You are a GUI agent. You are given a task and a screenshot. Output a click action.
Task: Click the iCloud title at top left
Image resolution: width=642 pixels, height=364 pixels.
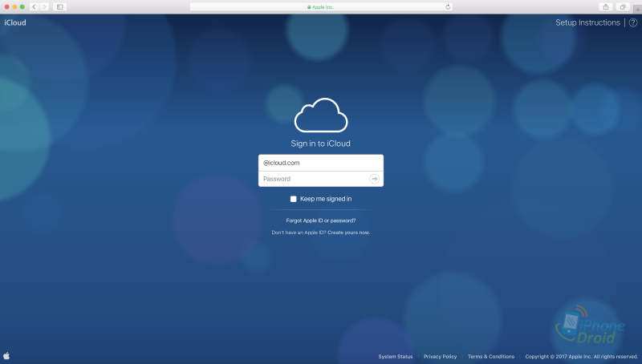click(x=15, y=23)
